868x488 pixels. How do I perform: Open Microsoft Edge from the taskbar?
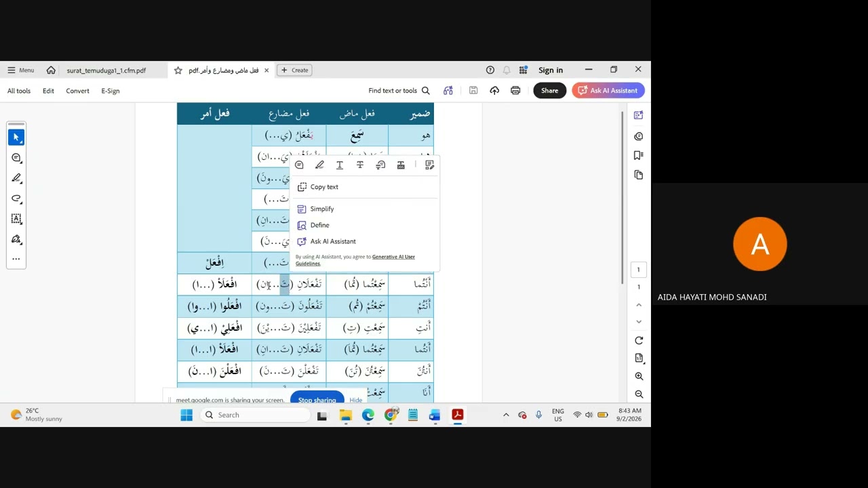click(368, 415)
